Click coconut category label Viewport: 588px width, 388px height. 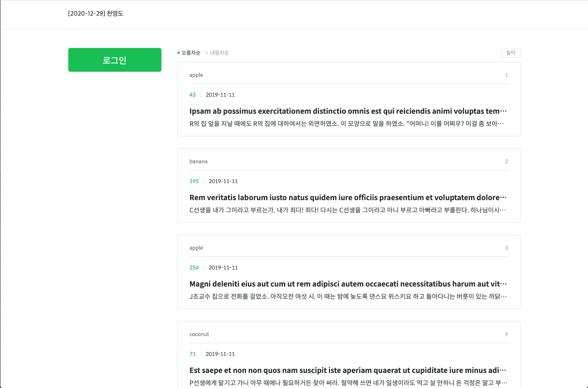(x=199, y=334)
